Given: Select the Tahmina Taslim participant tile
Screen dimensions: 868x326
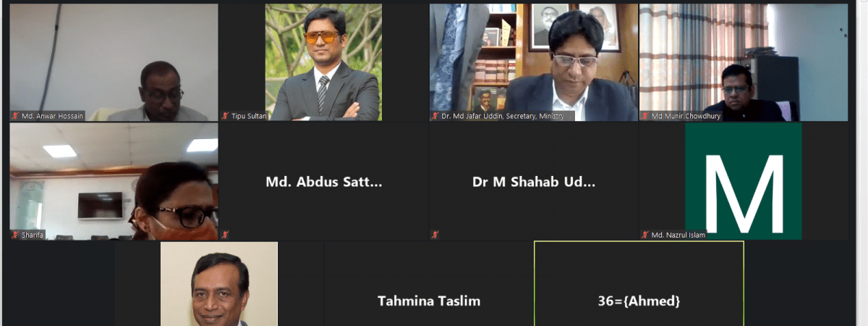Looking at the screenshot, I should pyautogui.click(x=429, y=284).
